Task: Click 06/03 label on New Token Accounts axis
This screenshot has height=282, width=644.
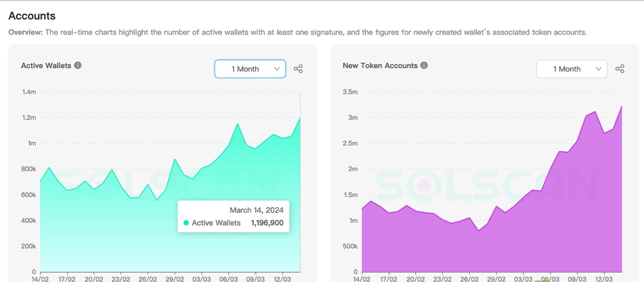Action: (x=550, y=279)
